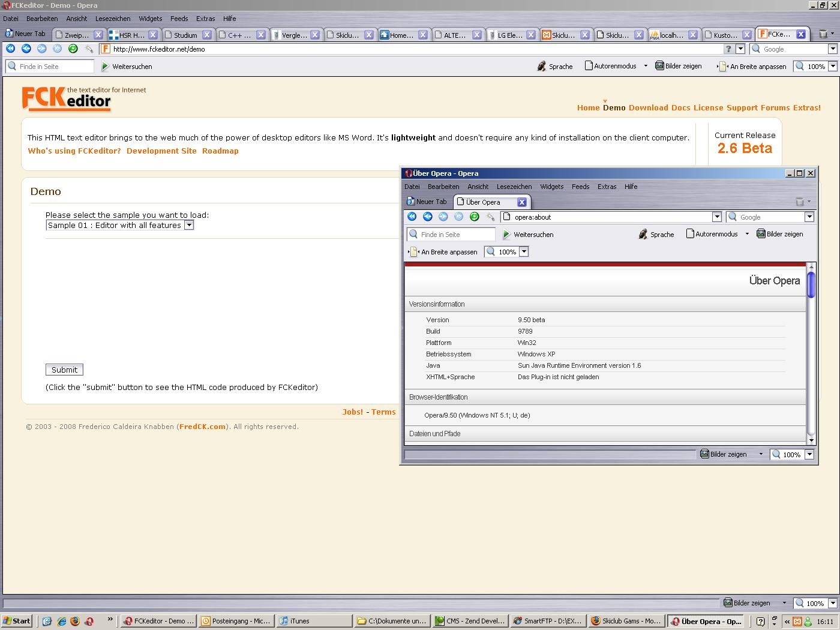The image size is (840, 630).
Task: Toggle An Breite anpassen in main toolbar
Action: tap(752, 67)
